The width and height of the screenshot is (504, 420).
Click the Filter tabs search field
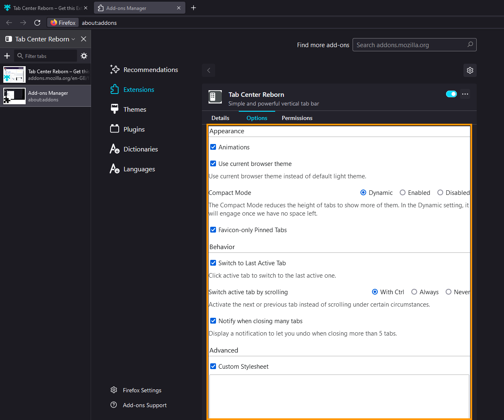click(x=46, y=56)
